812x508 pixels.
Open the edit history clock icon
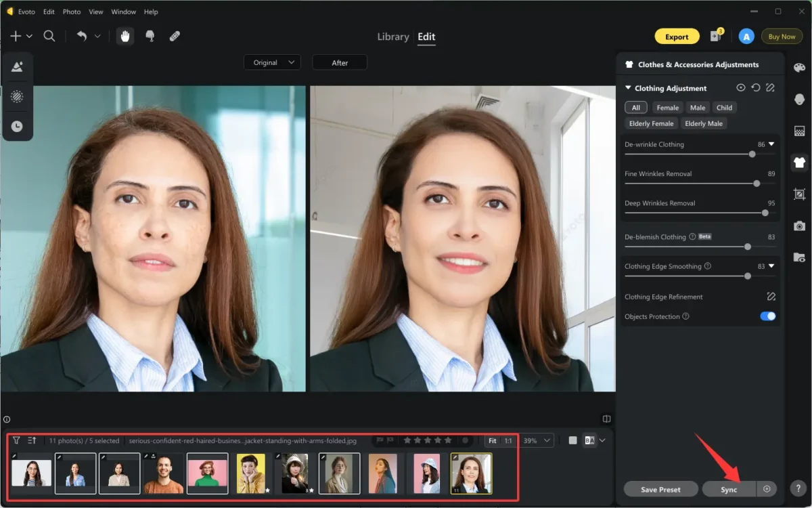[17, 126]
